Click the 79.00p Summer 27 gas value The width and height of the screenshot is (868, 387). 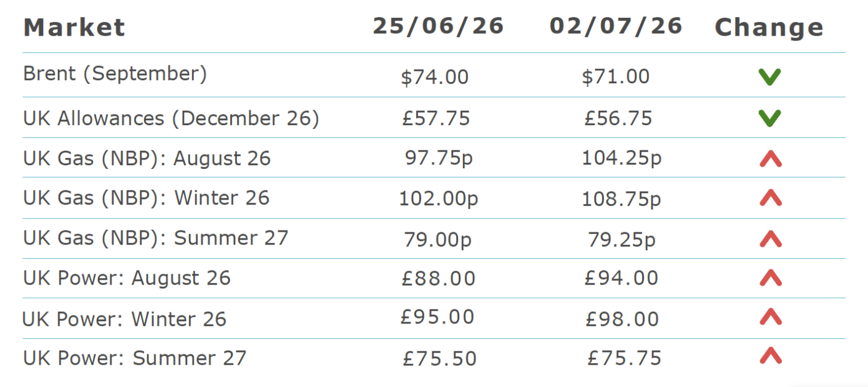(438, 239)
